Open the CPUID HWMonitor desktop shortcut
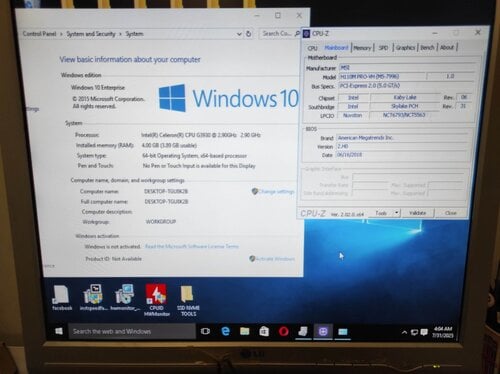 156,300
